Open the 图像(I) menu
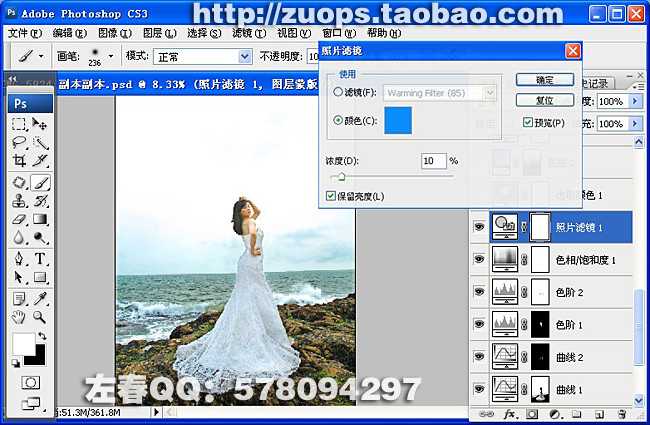Image resolution: width=650 pixels, height=425 pixels. 115,33
